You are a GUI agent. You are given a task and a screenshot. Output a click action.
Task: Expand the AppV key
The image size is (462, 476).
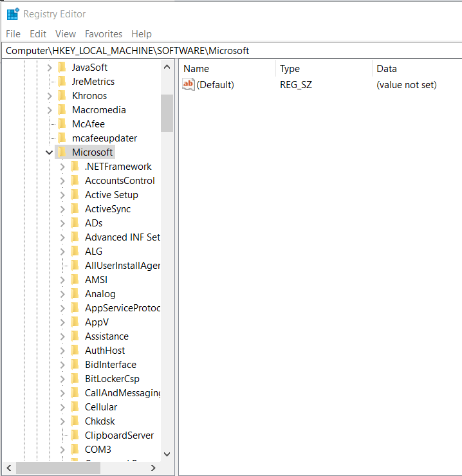coord(62,322)
